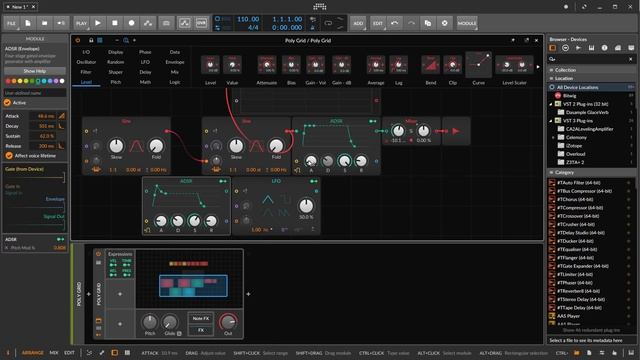The height and width of the screenshot is (360, 640).
Task: Click the Attack curve shape icon
Action: [62, 116]
